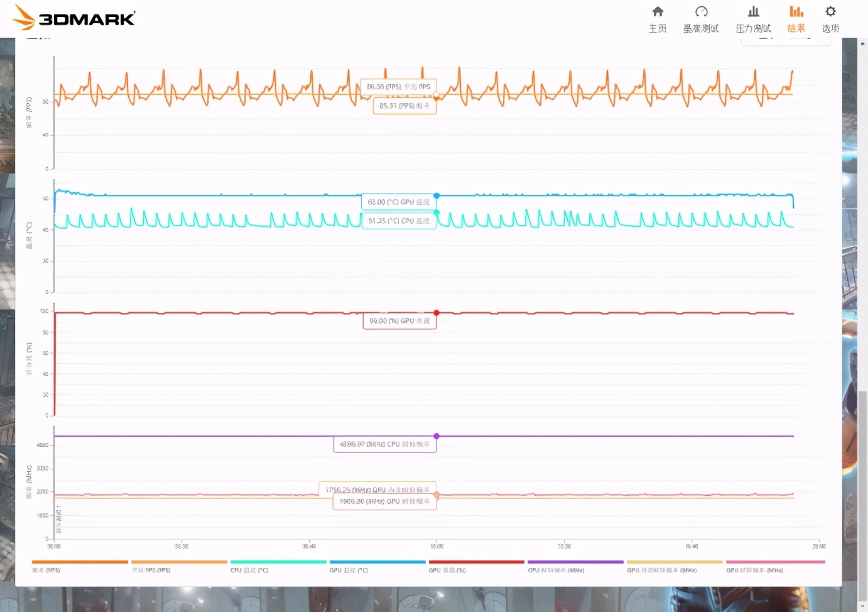868x612 pixels.
Task: Click the red GPU 负载 (%) legend swatch
Action: 476,562
